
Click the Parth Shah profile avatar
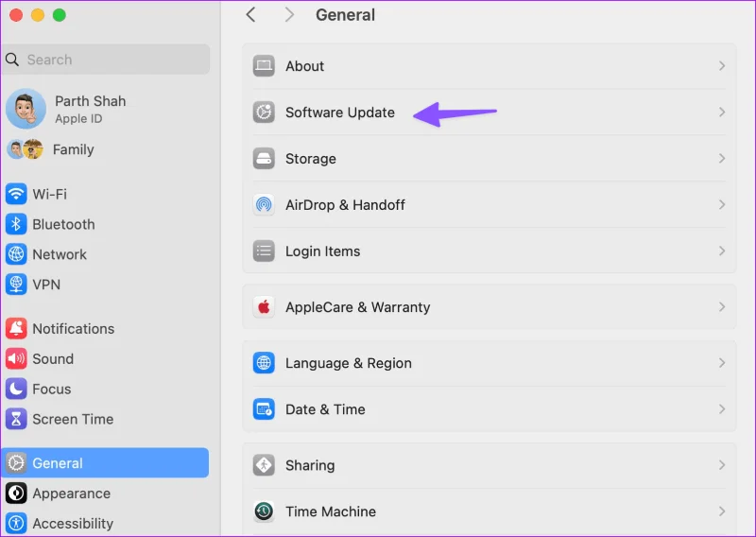(x=26, y=109)
